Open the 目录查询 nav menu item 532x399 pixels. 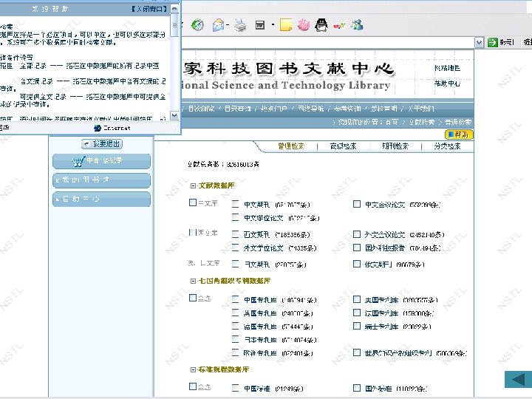(x=237, y=109)
